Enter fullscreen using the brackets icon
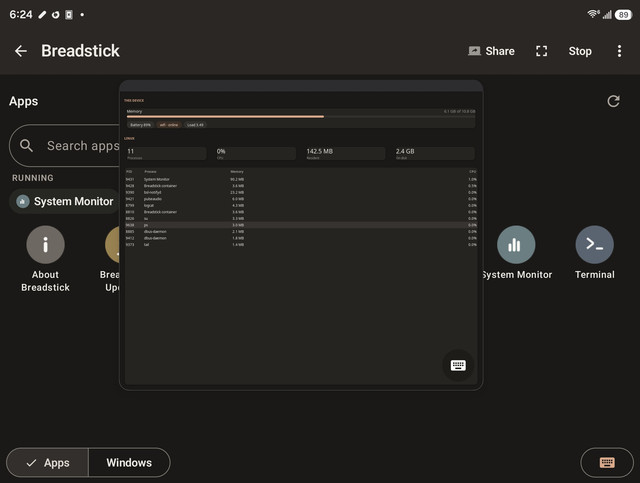The width and height of the screenshot is (640, 483). coord(542,51)
